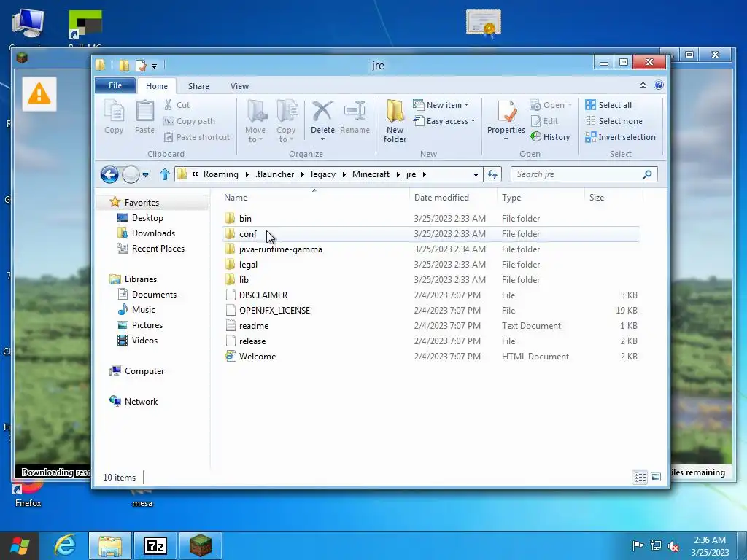The width and height of the screenshot is (747, 560).
Task: Collapse the ribbon with chevron
Action: pos(643,85)
